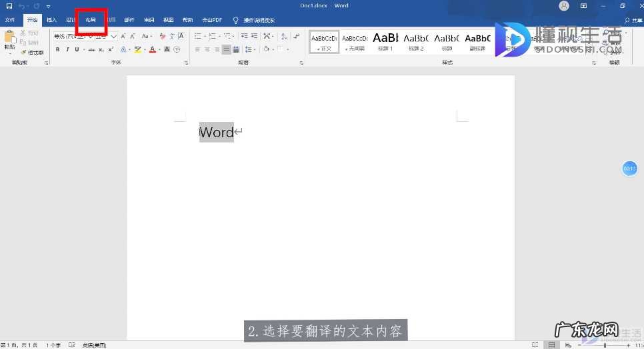Open the Aa change case dropdown
Viewport: 644px width, 349px height.
coord(147,37)
